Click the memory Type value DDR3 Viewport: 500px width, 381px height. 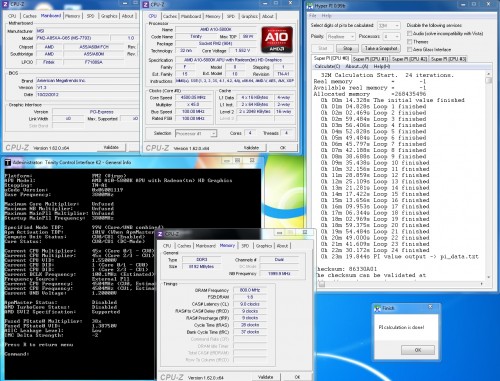(202, 259)
